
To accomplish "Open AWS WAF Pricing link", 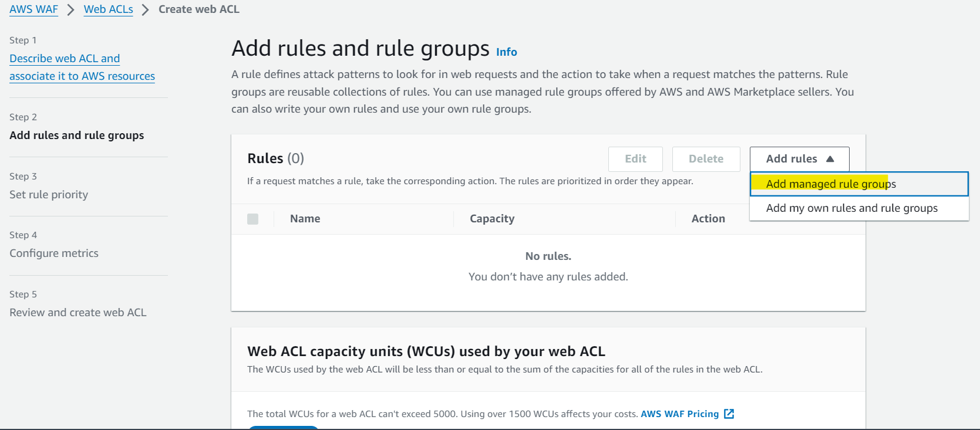I will click(x=679, y=414).
